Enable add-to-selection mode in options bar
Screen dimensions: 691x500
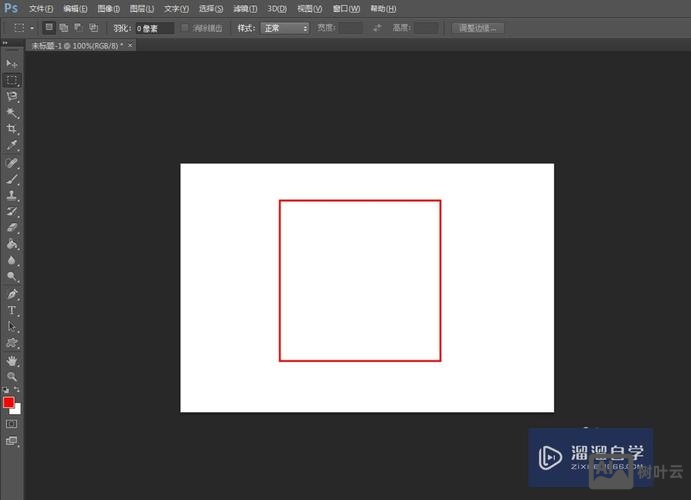coord(63,28)
